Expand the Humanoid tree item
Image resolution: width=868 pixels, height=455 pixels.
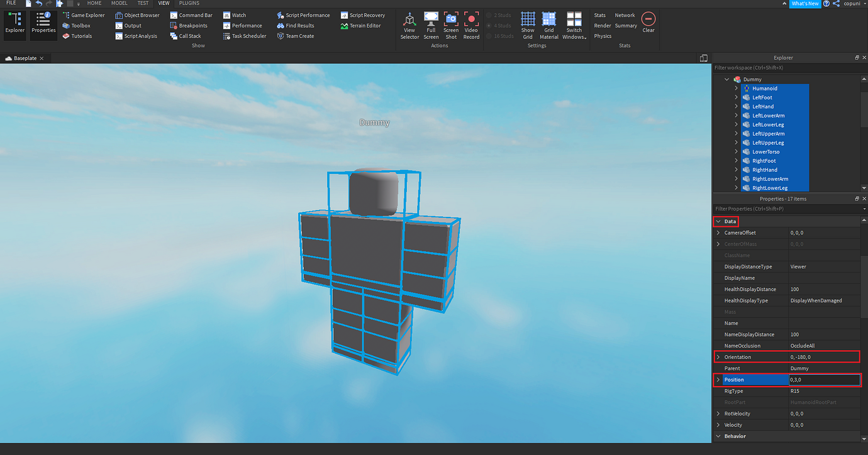pos(736,88)
